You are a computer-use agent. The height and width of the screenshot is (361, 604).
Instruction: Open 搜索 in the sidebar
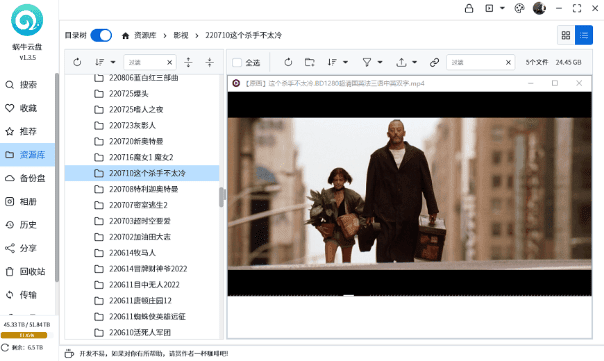point(28,85)
